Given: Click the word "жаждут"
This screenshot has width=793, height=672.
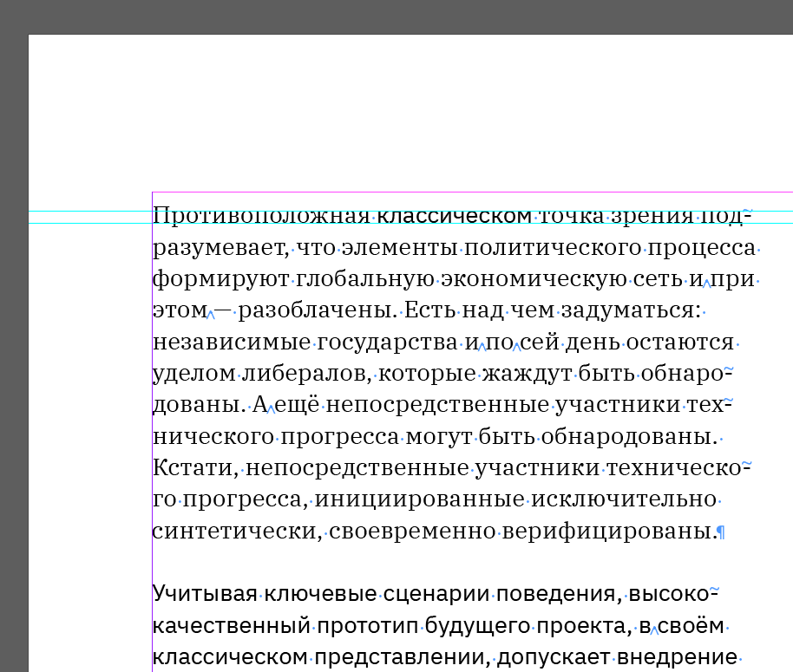Looking at the screenshot, I should pos(527,375).
